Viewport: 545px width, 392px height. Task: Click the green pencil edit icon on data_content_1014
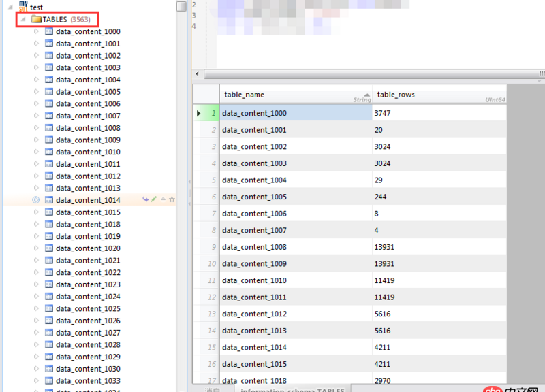(154, 199)
